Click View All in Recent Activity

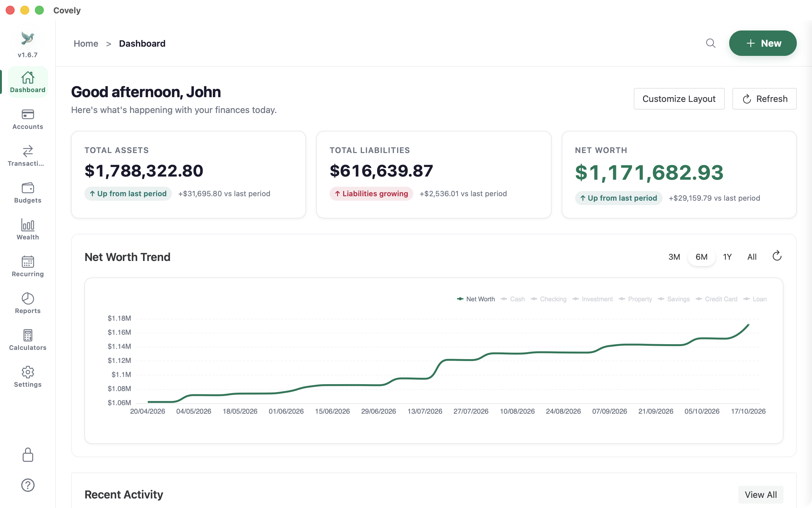761,495
